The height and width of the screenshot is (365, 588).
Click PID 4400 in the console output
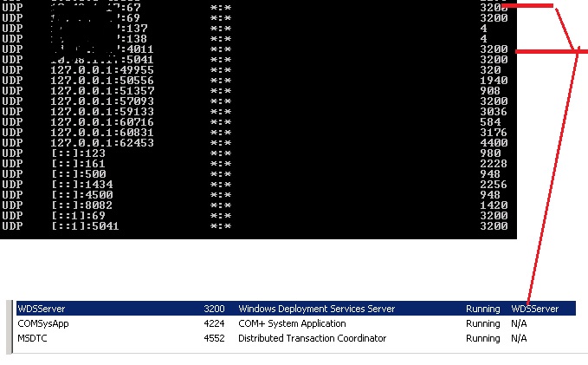coord(494,143)
